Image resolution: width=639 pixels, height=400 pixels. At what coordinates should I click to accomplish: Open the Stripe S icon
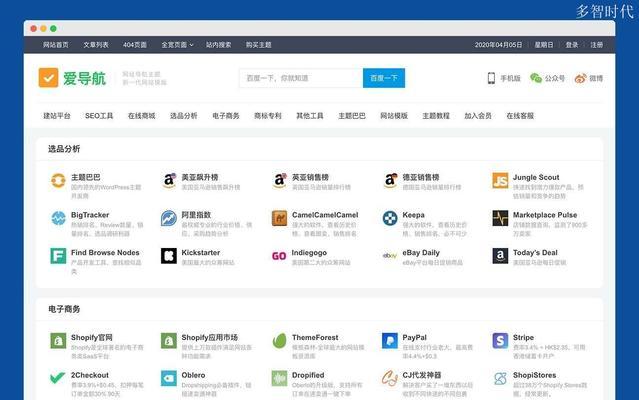500,341
